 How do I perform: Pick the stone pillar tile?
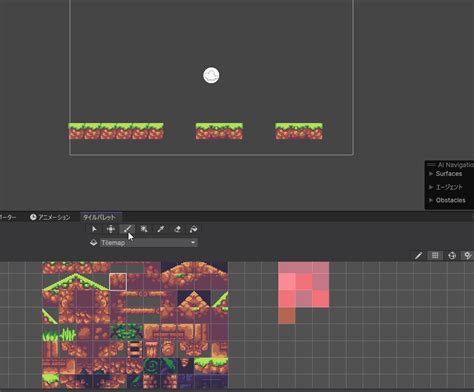(152, 349)
